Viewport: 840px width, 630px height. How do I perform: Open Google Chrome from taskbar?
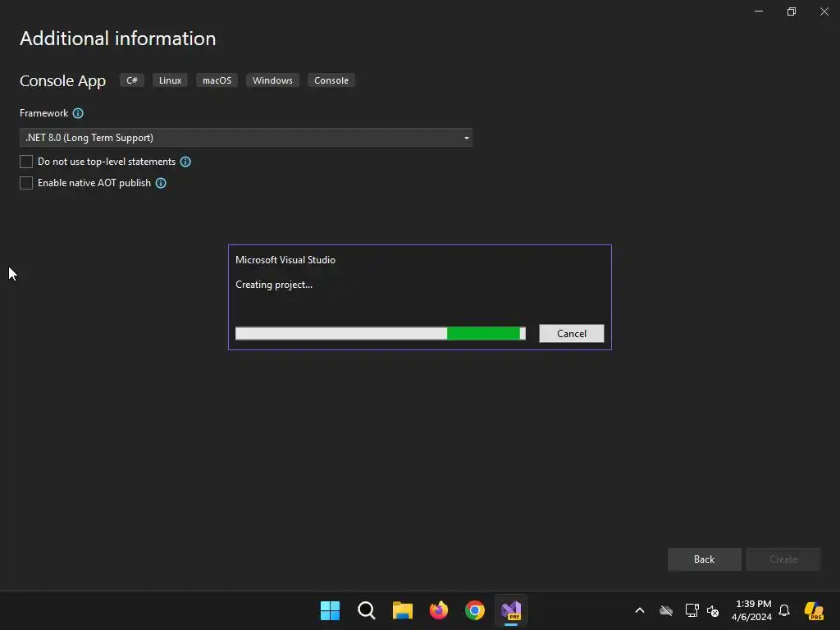(x=475, y=610)
